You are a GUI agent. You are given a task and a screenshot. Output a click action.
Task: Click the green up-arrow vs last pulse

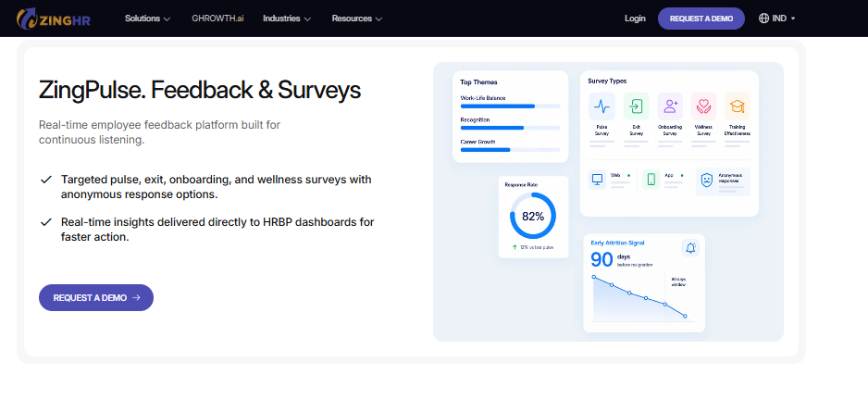point(515,247)
